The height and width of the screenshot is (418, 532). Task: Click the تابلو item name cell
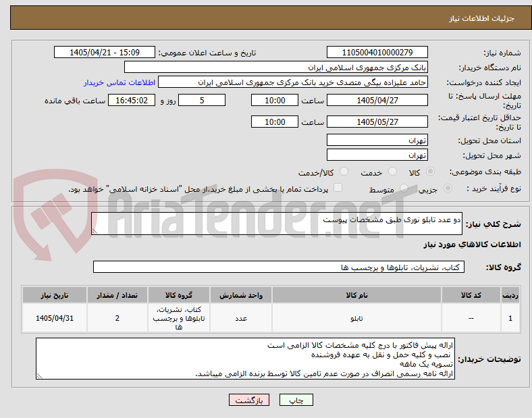[356, 318]
